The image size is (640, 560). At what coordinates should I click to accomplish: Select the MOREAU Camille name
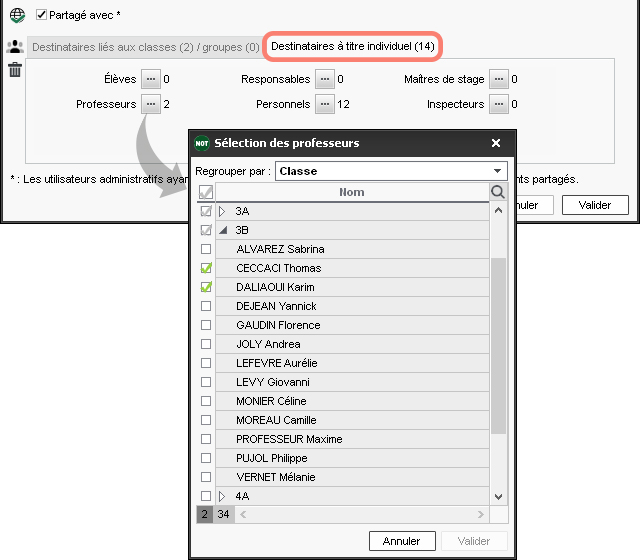(x=276, y=420)
